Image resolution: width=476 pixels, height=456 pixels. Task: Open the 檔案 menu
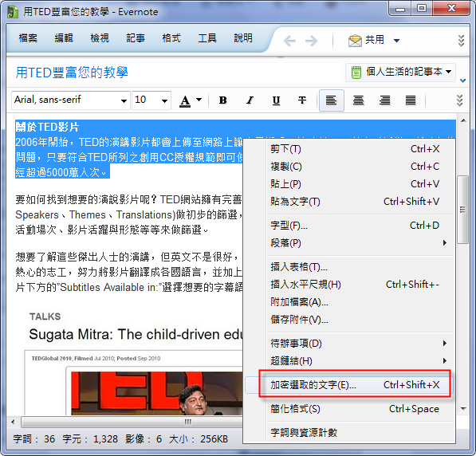28,38
